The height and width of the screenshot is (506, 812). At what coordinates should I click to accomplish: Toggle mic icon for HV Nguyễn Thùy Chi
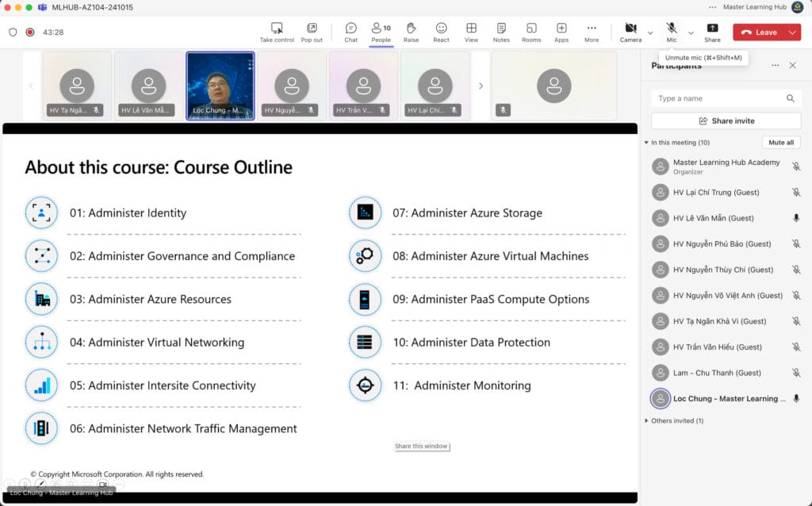pyautogui.click(x=796, y=270)
